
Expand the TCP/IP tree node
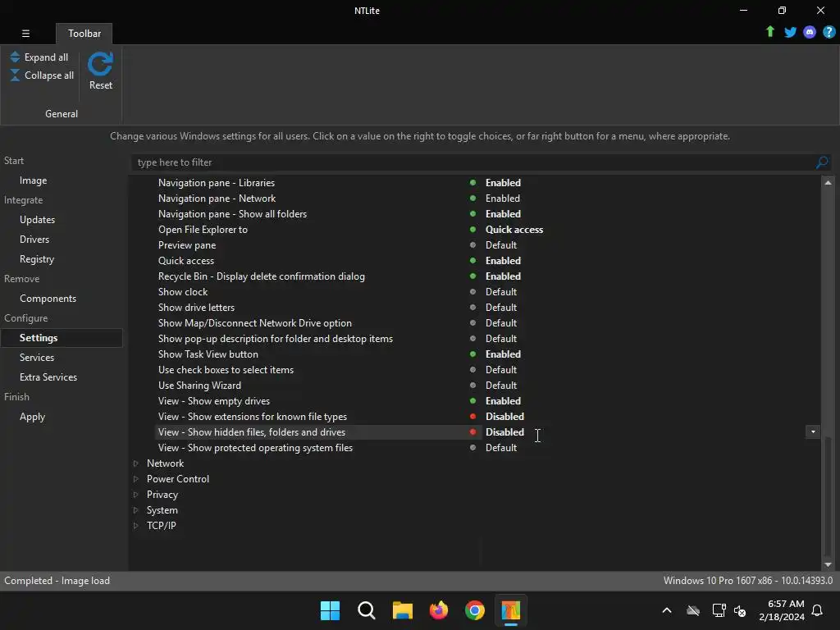tap(135, 526)
